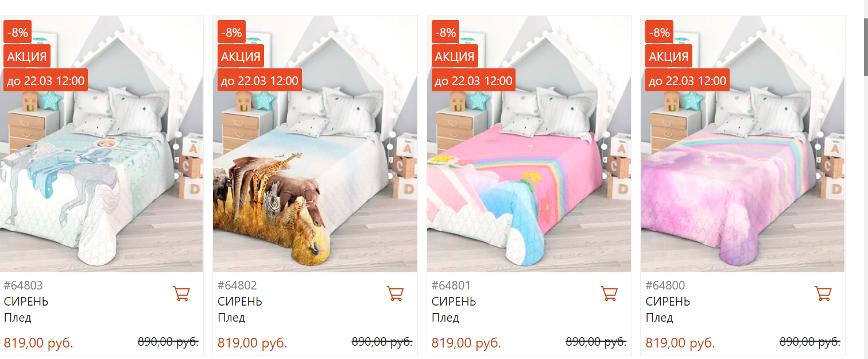View the purple cloud blanket picture

[x=743, y=144]
